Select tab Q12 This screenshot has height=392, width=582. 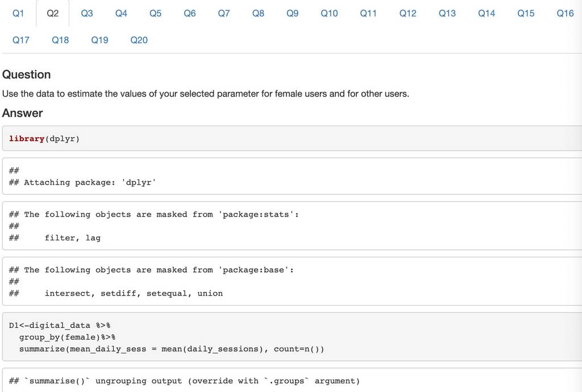408,14
